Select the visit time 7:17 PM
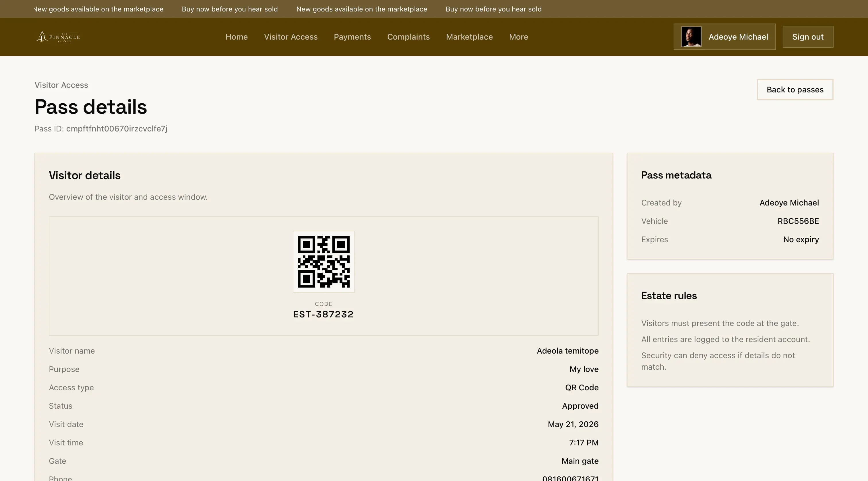Screen dimensions: 868x481 point(584,443)
